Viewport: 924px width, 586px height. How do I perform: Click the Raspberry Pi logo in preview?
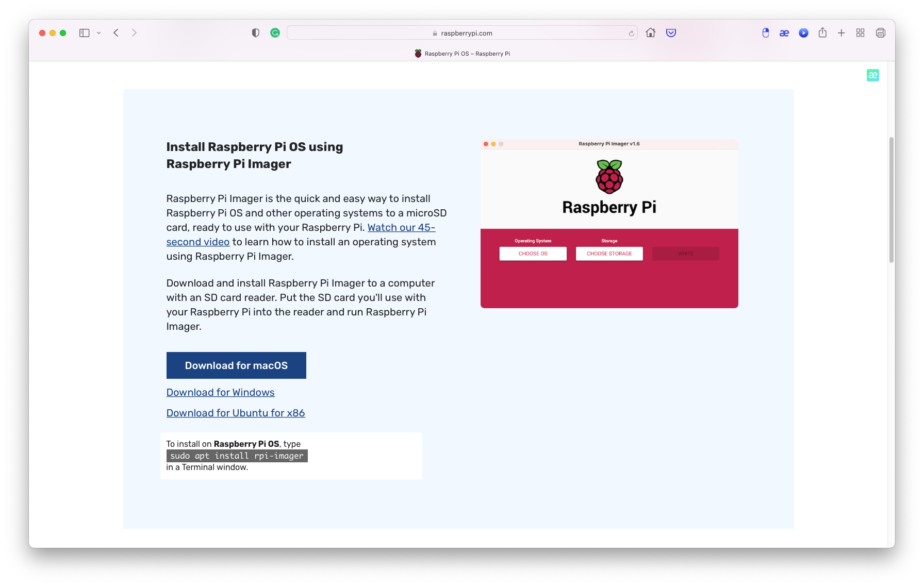(609, 177)
